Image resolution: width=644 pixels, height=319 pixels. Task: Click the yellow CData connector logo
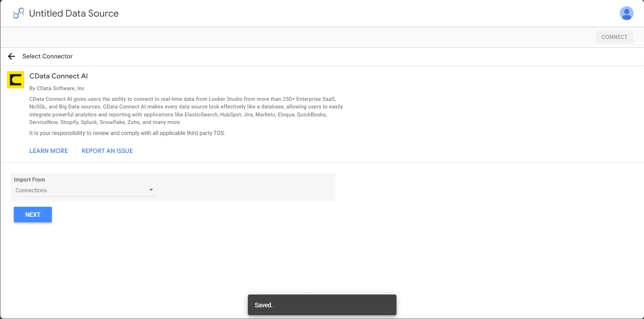16,80
